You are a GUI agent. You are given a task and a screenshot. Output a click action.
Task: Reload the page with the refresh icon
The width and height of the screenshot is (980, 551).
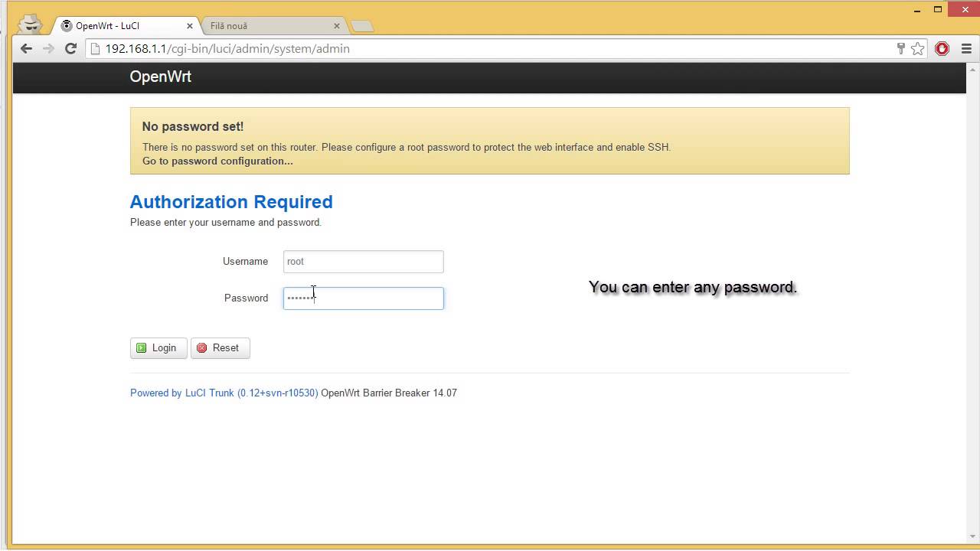point(70,48)
